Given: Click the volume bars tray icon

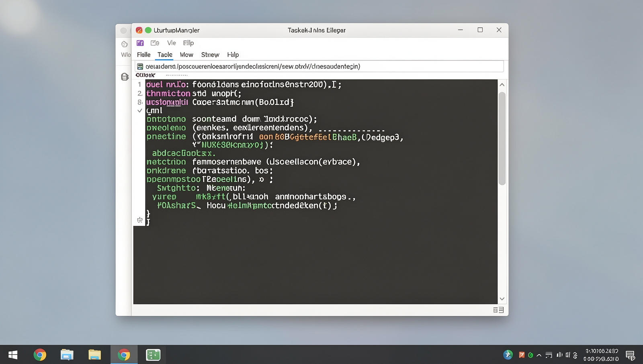Looking at the screenshot, I should click(559, 355).
